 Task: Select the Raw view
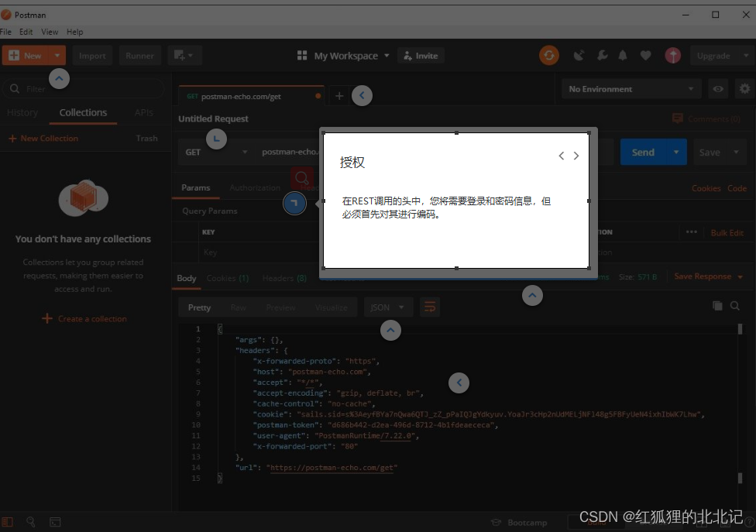tap(238, 307)
